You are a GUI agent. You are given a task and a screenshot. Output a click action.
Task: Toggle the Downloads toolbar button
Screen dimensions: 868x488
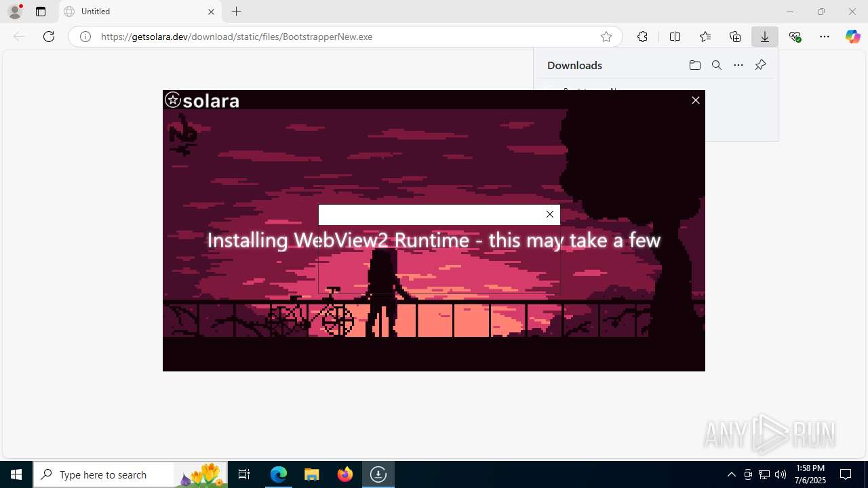tap(765, 37)
